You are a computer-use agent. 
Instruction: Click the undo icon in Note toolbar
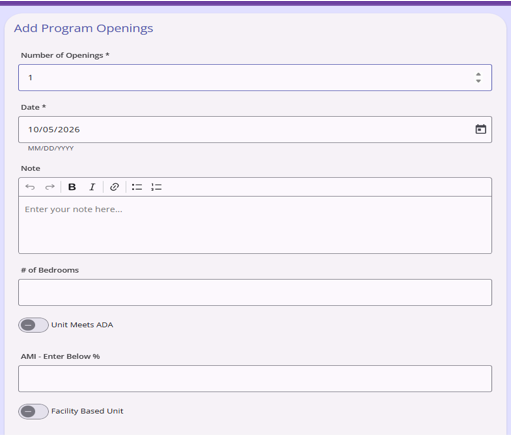tap(30, 187)
